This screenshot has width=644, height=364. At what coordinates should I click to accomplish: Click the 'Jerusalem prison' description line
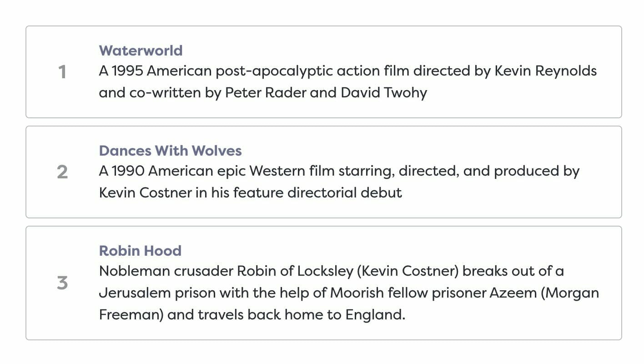coord(349,293)
